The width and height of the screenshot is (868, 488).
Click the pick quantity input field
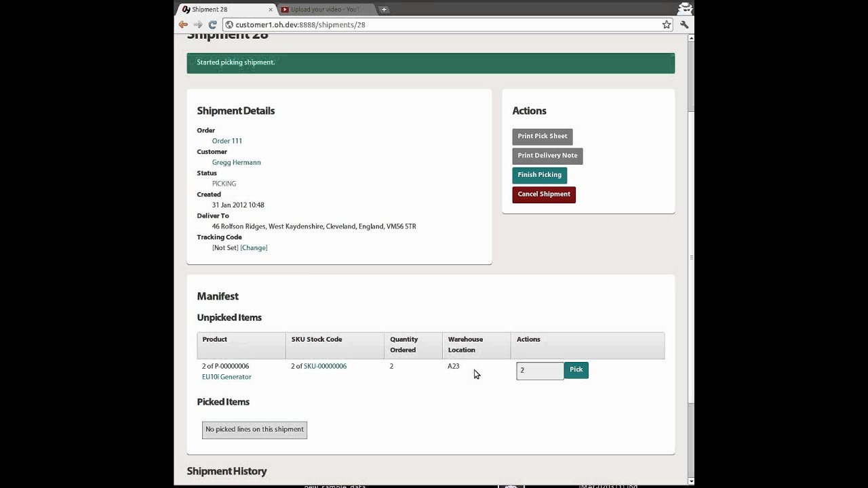[540, 371]
